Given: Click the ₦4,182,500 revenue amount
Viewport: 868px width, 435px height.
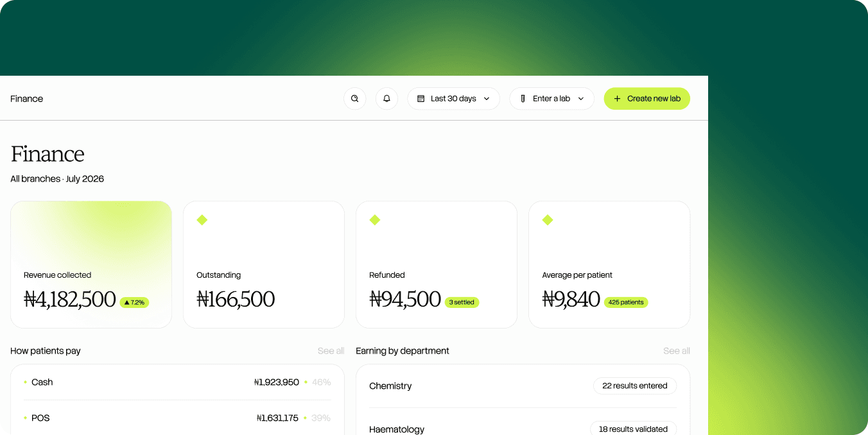Looking at the screenshot, I should click(x=69, y=299).
